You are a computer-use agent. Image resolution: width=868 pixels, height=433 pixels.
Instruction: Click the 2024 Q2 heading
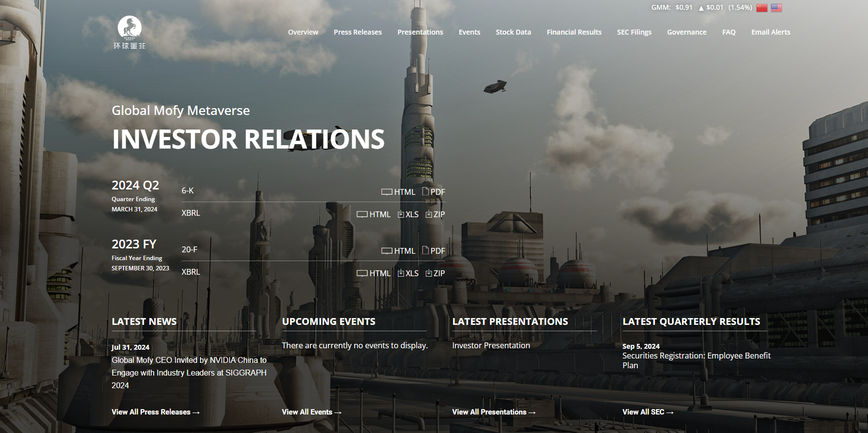135,185
